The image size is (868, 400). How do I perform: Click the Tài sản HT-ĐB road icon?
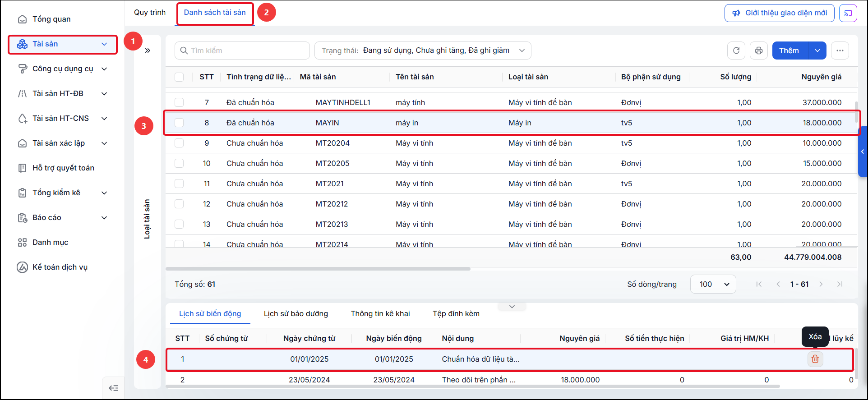pyautogui.click(x=22, y=94)
